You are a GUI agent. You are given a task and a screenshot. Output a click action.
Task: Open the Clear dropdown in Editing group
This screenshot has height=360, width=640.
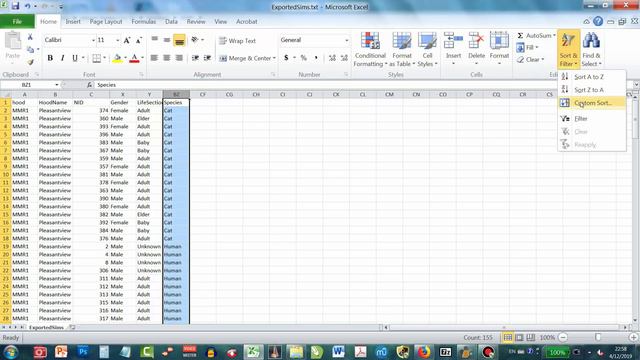tap(530, 60)
